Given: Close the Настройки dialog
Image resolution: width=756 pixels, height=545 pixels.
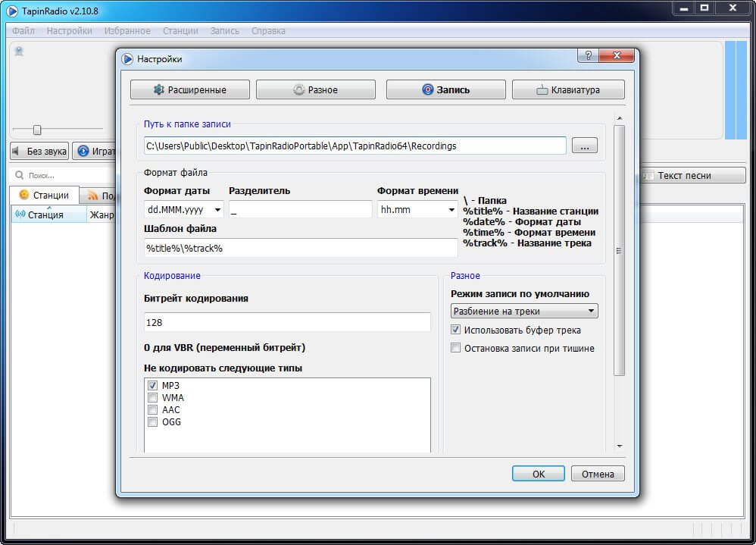Looking at the screenshot, I should click(x=617, y=55).
